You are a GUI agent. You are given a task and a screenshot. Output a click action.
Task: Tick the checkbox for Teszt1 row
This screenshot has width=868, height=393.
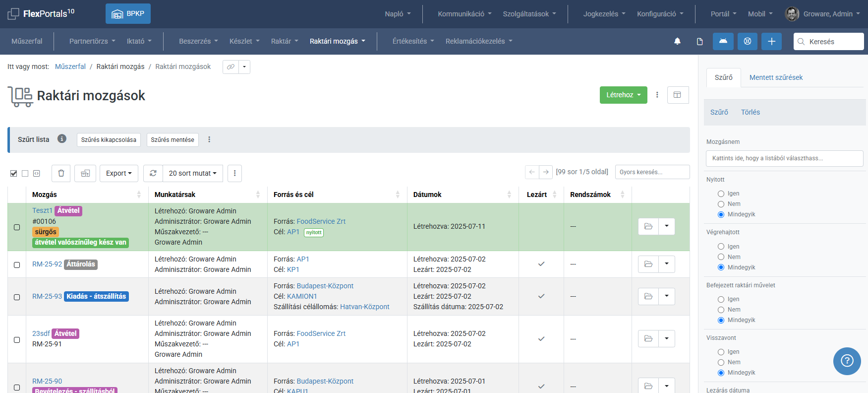[17, 227]
